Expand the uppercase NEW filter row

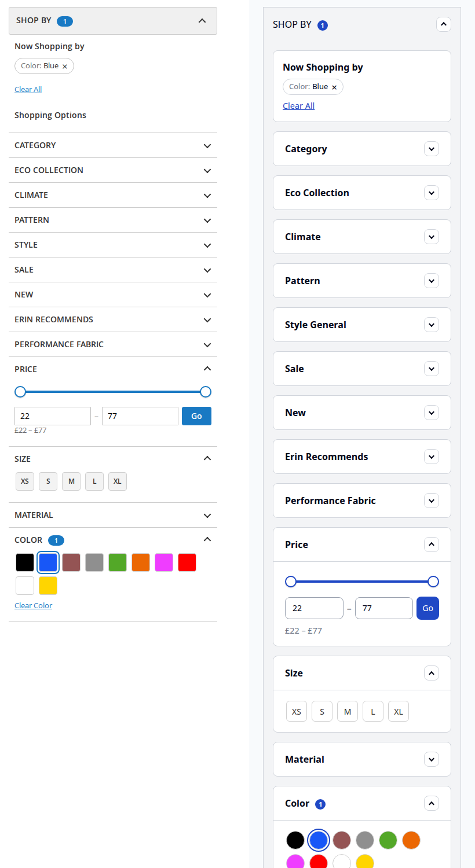[x=113, y=295]
